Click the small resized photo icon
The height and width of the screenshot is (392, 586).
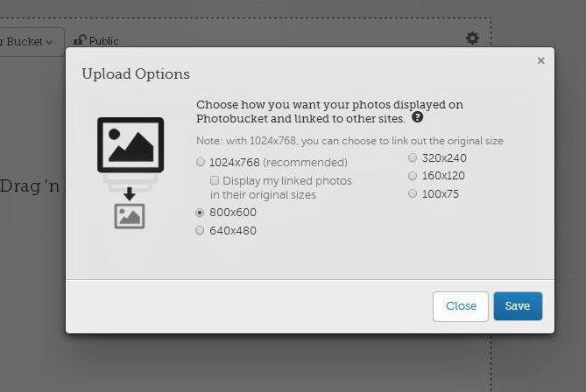130,216
